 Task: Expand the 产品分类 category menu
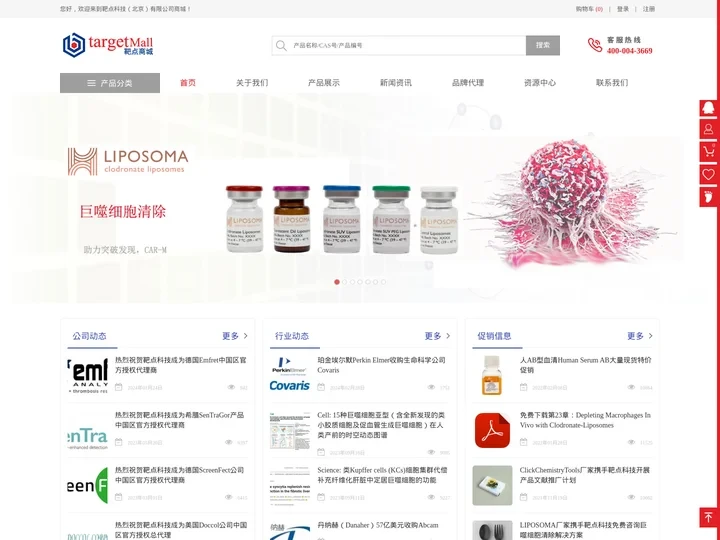(x=110, y=83)
